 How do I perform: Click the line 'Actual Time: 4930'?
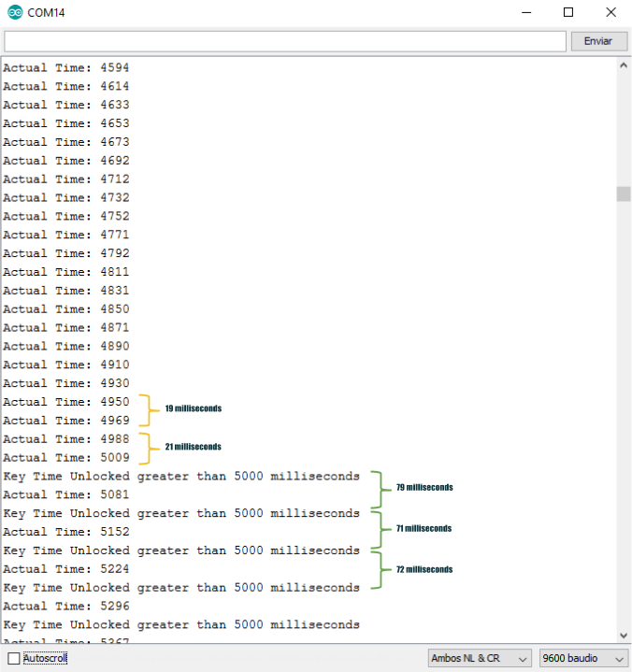point(66,383)
